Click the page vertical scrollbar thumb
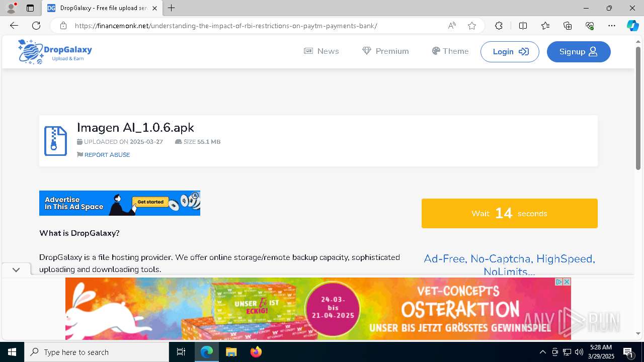This screenshot has width=644, height=362. pyautogui.click(x=638, y=108)
